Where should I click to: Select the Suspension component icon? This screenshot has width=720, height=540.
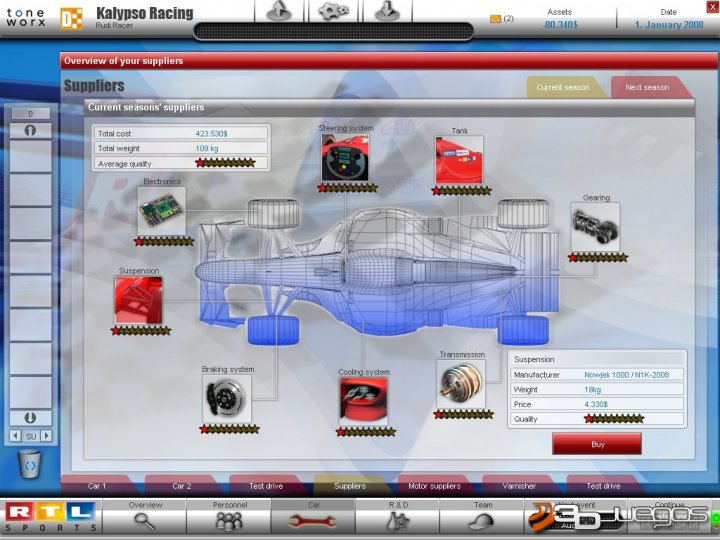138,300
